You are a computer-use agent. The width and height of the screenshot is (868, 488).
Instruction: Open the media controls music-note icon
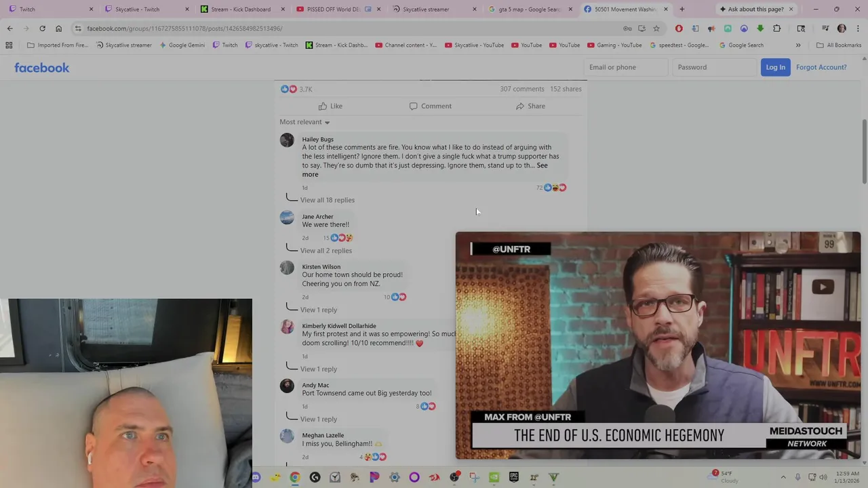coord(825,28)
